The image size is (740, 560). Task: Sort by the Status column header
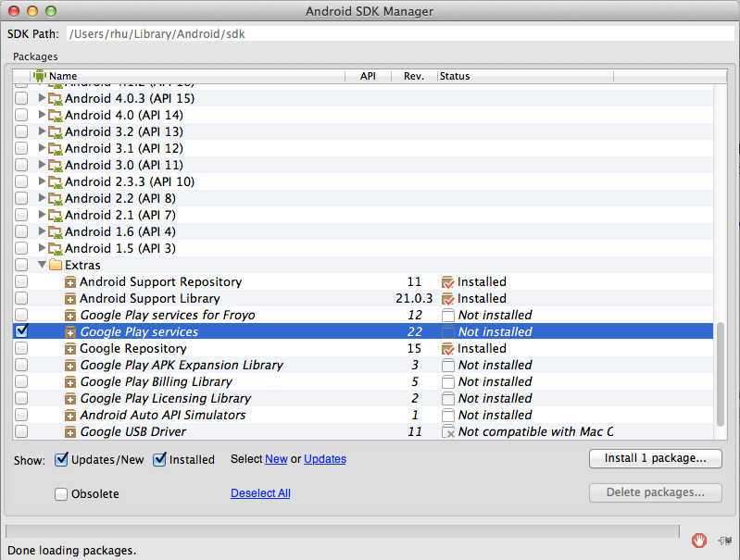point(525,76)
